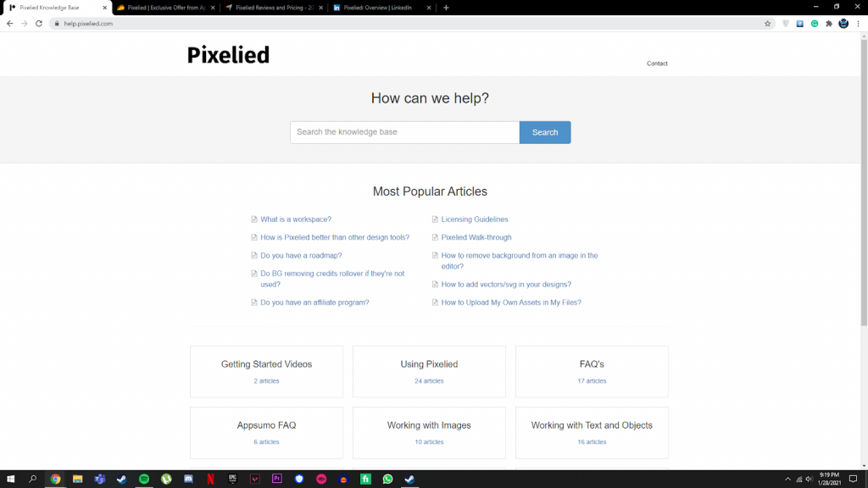Screen dimensions: 868x488
Task: Open the Licensing Guidelines article
Action: [475, 219]
